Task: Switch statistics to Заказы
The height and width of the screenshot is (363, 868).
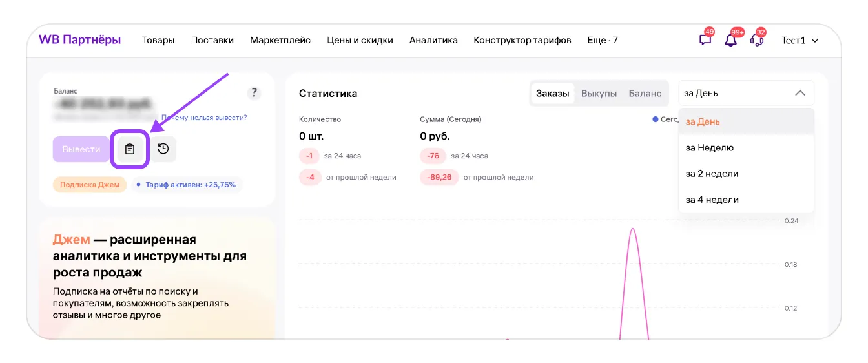Action: pyautogui.click(x=553, y=93)
